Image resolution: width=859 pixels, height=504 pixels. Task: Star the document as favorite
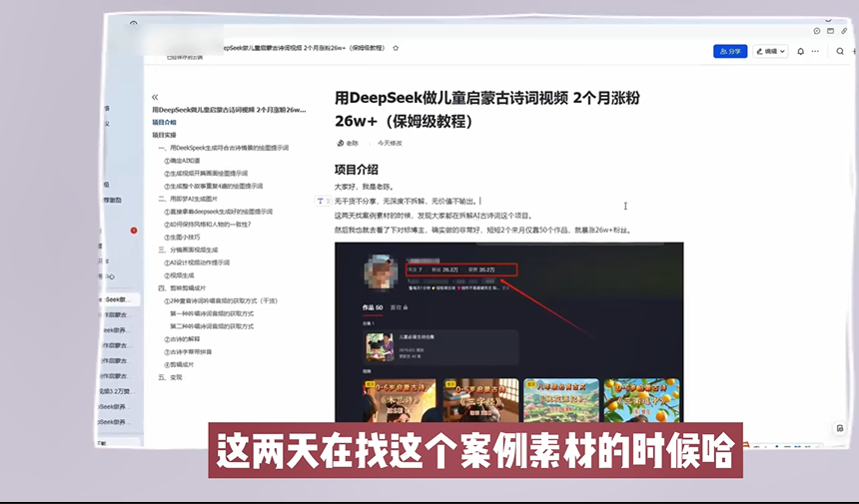coord(396,48)
